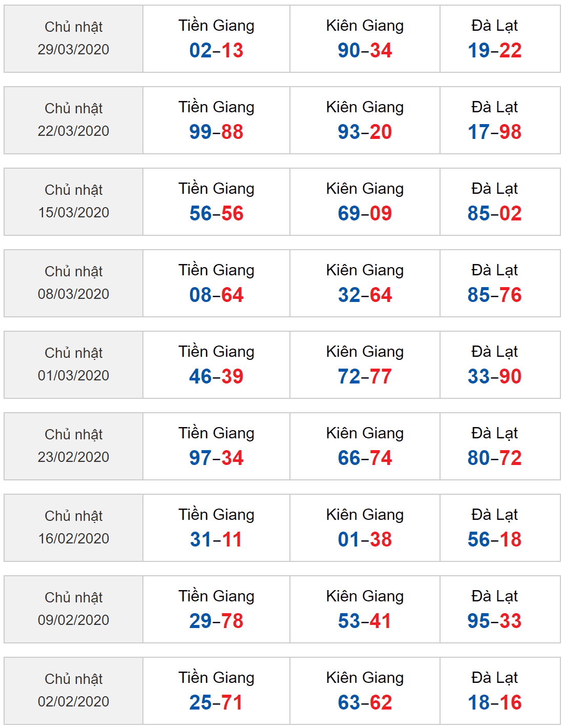The width and height of the screenshot is (564, 728).
Task: Select the 01/03/2020 date cell
Action: tap(73, 365)
